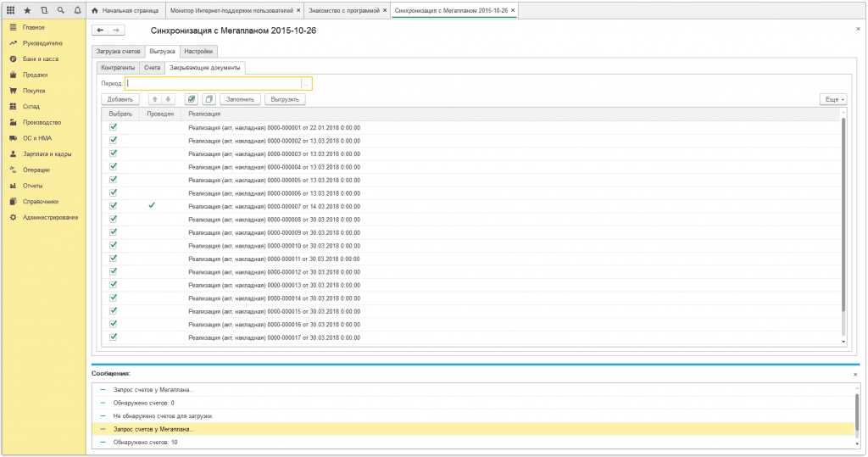Click the Выгрузить button
This screenshot has width=868, height=457.
click(285, 99)
